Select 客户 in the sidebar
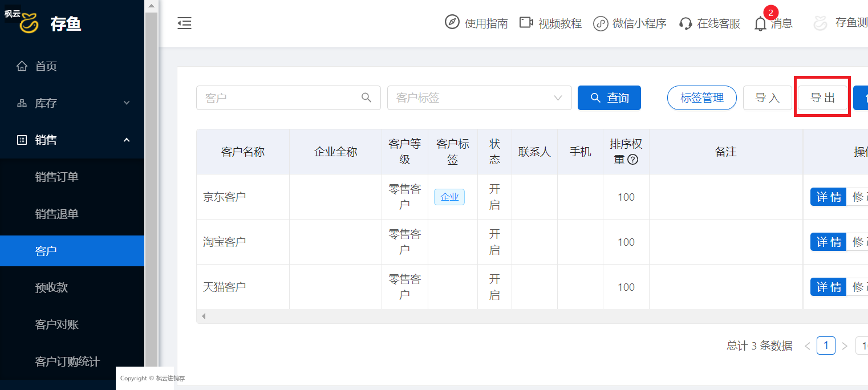 72,251
